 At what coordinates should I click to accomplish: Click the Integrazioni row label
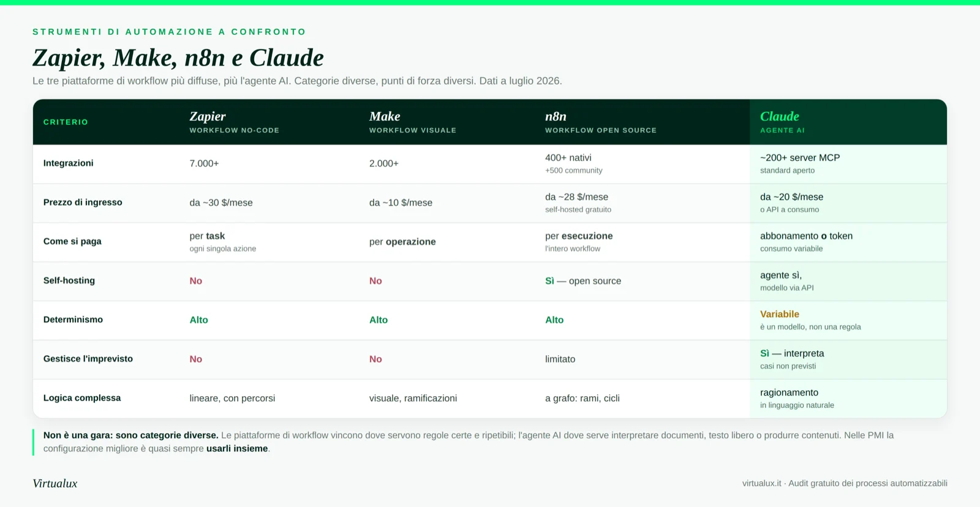pos(68,163)
